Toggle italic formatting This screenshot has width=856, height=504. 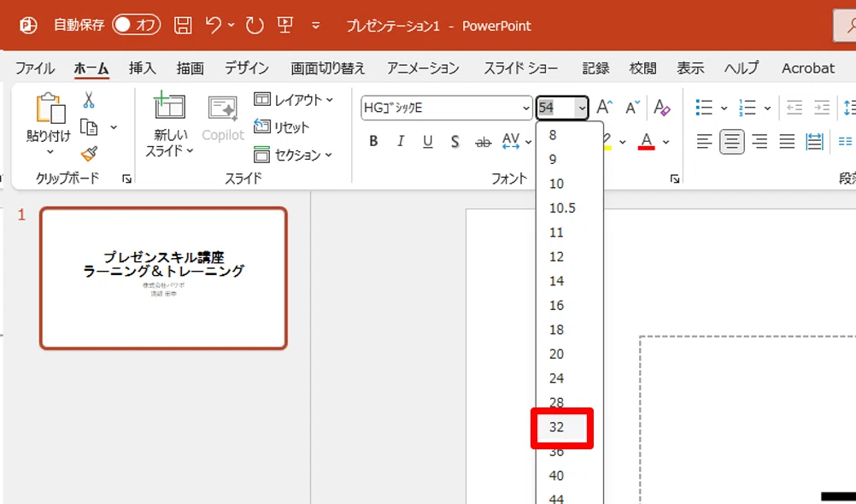401,142
